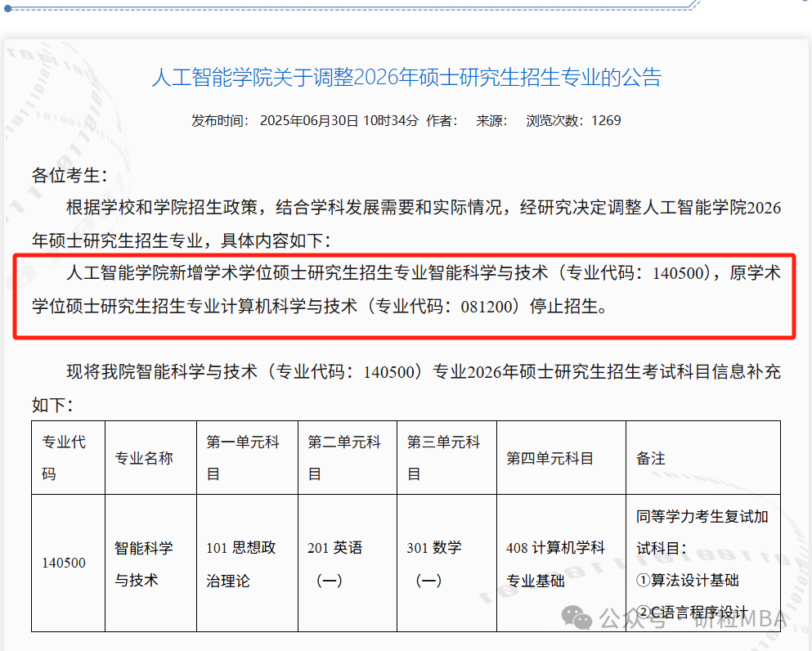Click the note 同等学力考生复试加试科目

702,532
